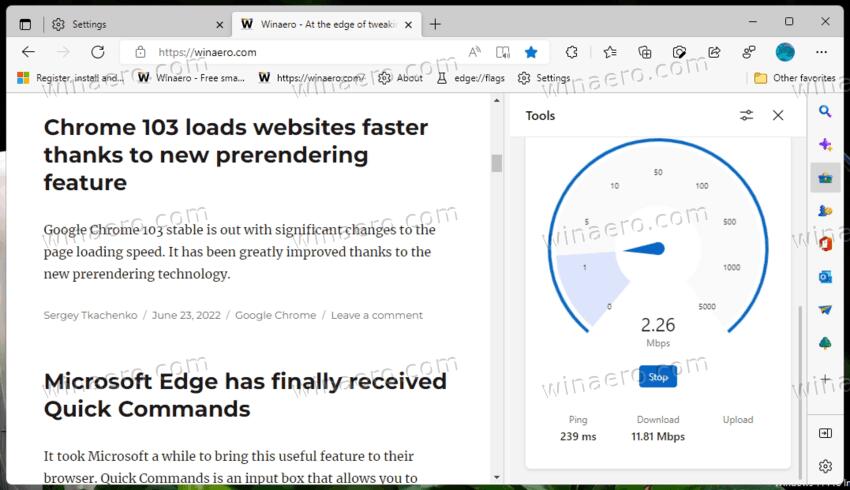Click the favorite star in the address bar

[531, 52]
